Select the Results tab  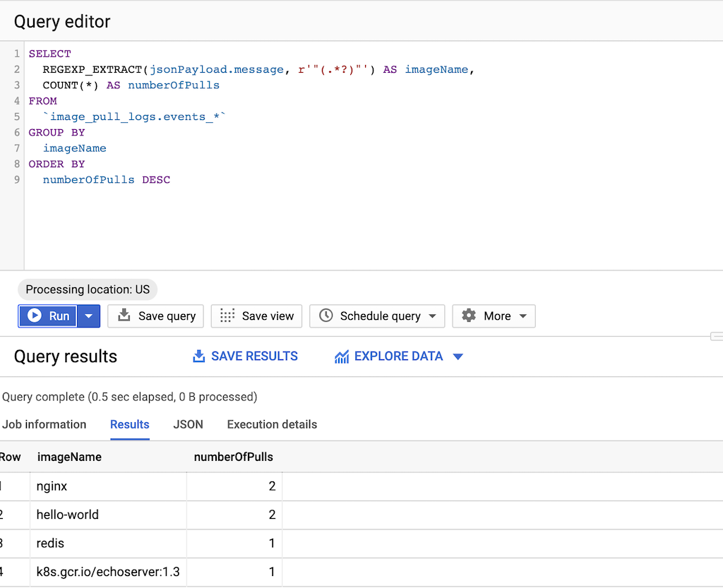(129, 424)
